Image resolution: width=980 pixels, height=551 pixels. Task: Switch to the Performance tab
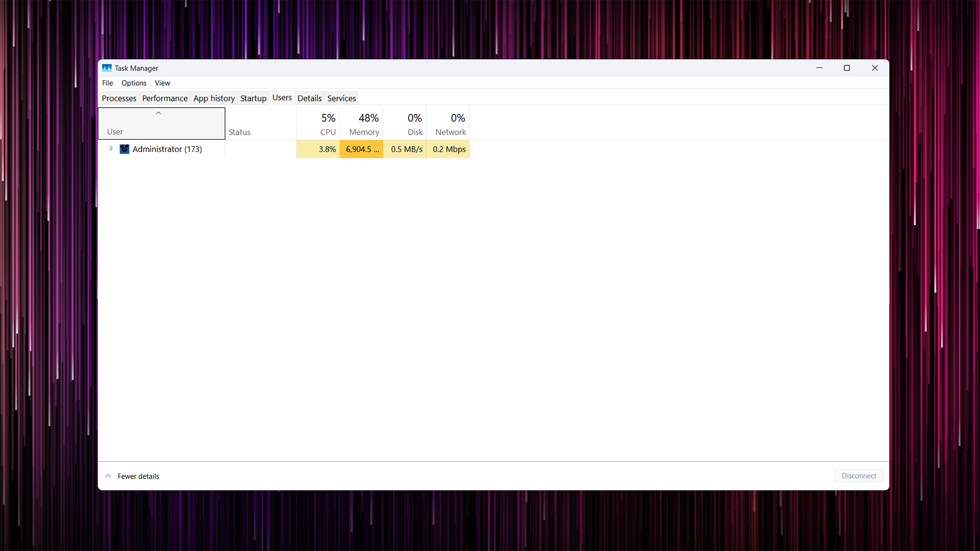coord(165,98)
